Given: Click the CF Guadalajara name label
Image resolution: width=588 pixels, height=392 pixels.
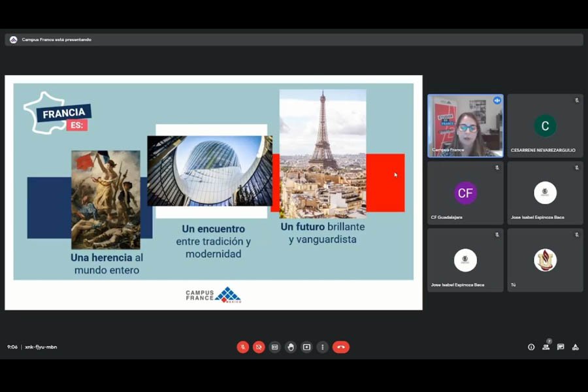Looking at the screenshot, I should pyautogui.click(x=447, y=217).
